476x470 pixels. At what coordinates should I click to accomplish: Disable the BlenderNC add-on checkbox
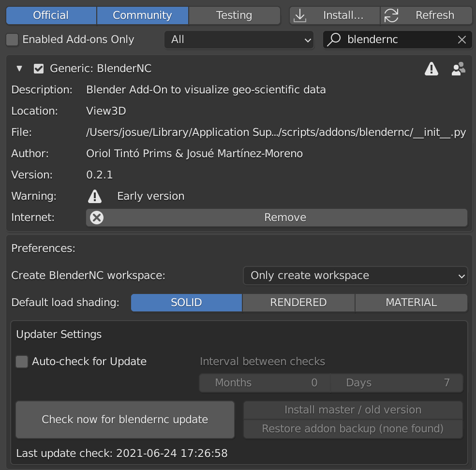[38, 68]
